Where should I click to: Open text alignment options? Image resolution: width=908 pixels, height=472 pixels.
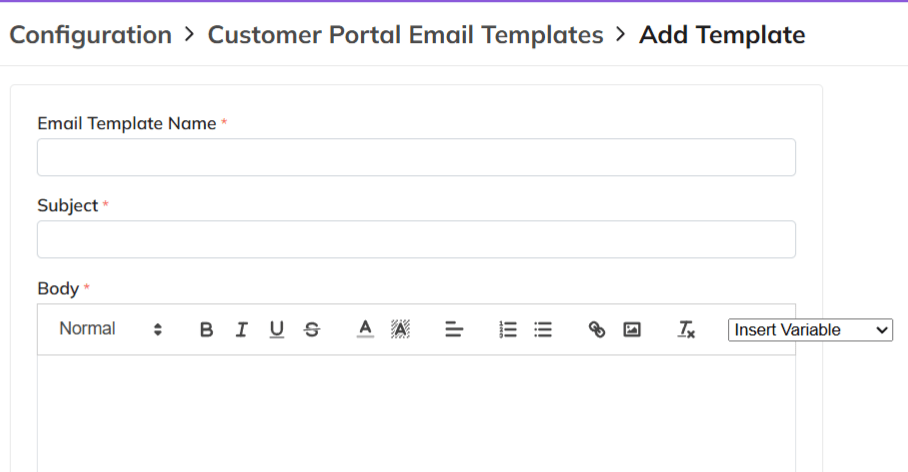pyautogui.click(x=454, y=330)
